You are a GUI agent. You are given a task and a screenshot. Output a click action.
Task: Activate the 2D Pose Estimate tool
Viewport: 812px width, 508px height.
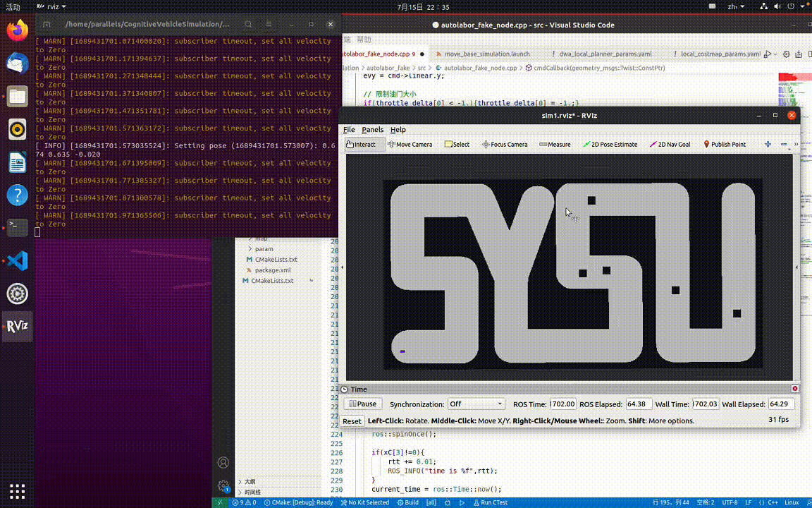point(610,145)
